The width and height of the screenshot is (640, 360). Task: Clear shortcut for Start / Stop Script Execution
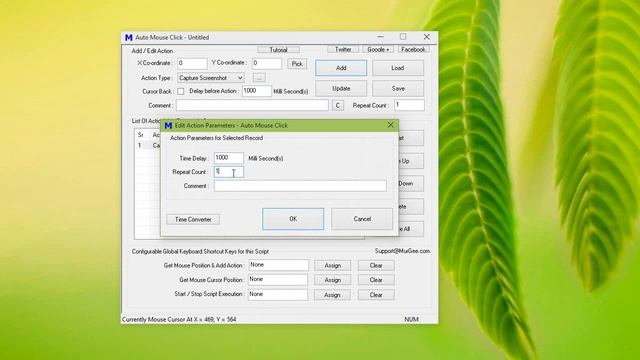(376, 295)
